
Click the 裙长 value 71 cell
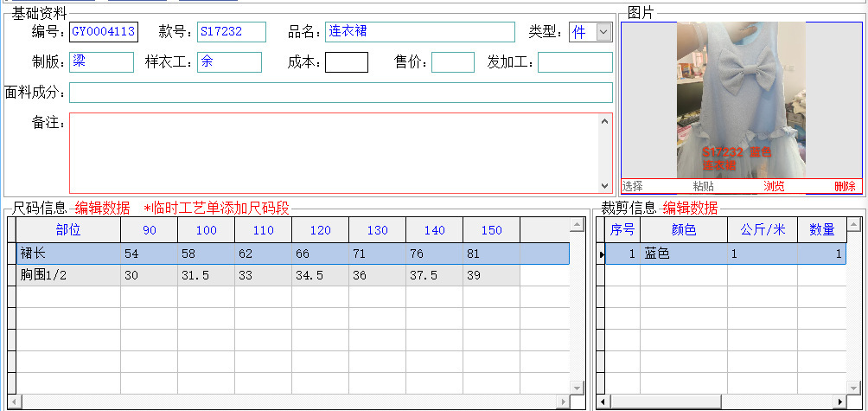pyautogui.click(x=378, y=254)
